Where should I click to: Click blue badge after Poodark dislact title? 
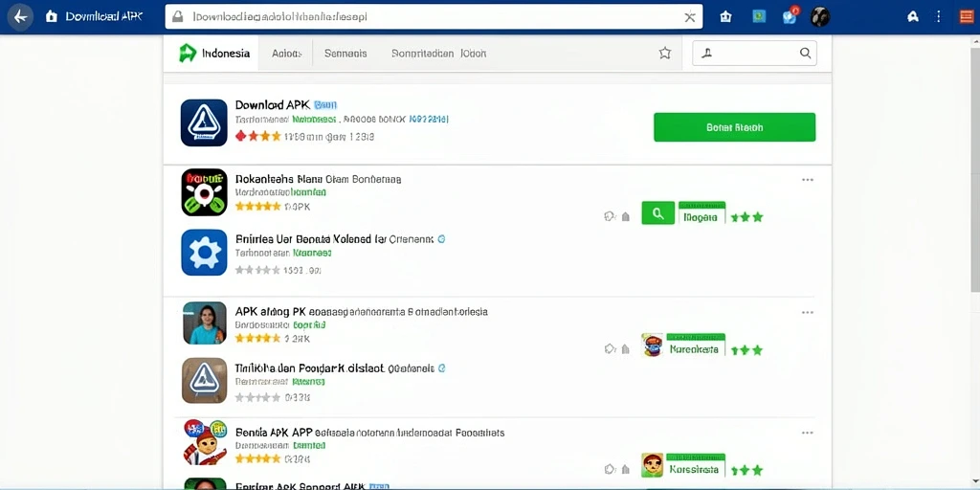441,368
